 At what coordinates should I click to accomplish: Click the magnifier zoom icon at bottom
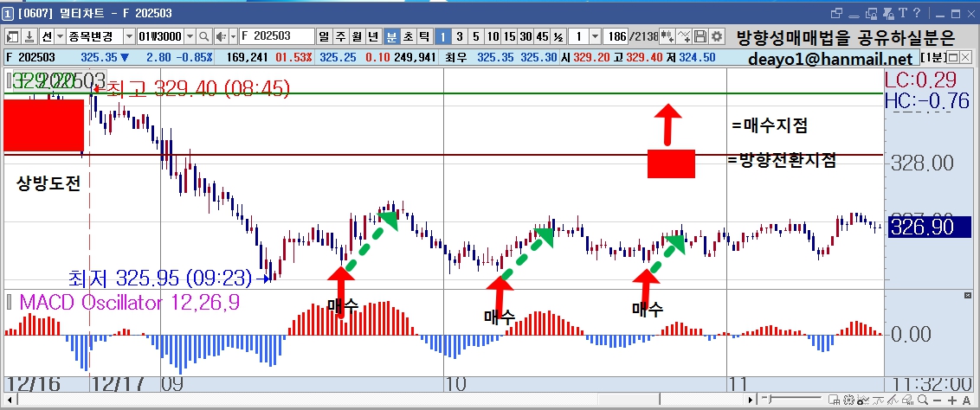923,400
